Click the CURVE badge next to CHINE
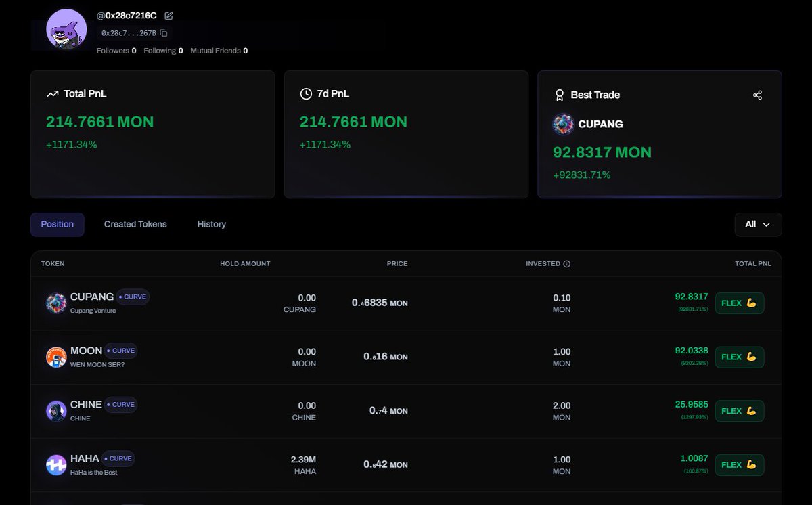 [x=121, y=404]
